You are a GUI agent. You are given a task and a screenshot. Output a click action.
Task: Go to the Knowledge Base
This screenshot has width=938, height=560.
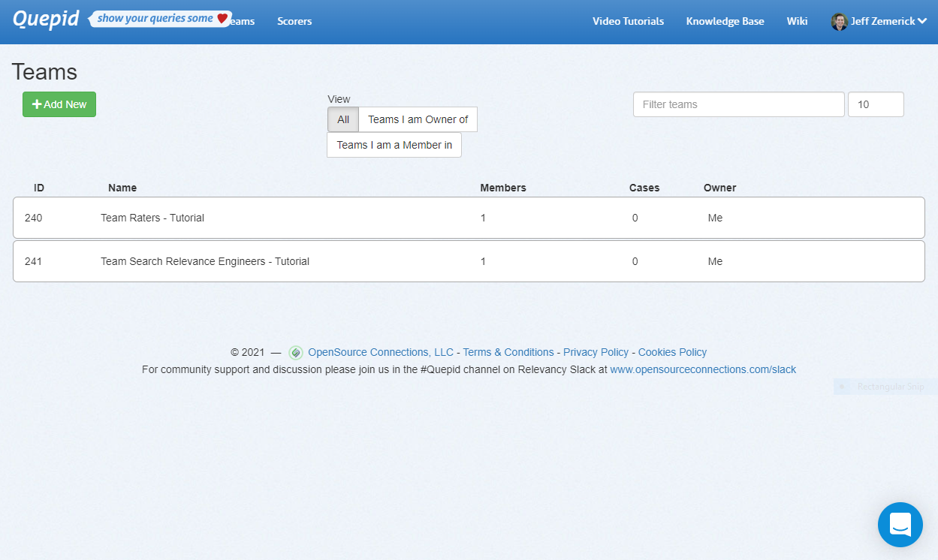pos(725,22)
